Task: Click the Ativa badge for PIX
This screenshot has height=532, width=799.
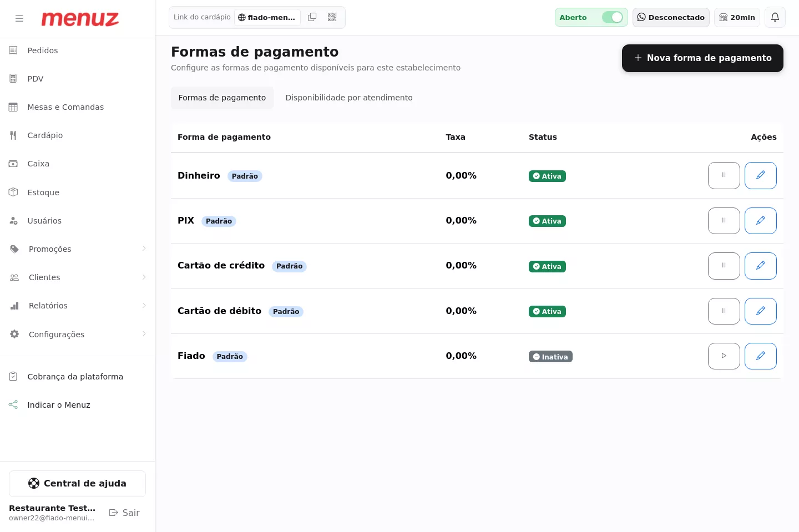Action: [547, 221]
